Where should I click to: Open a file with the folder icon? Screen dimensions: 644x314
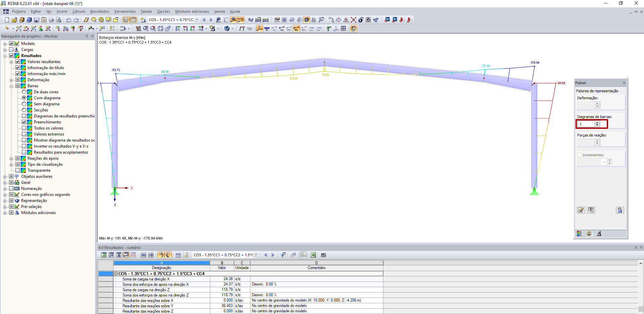[x=14, y=20]
